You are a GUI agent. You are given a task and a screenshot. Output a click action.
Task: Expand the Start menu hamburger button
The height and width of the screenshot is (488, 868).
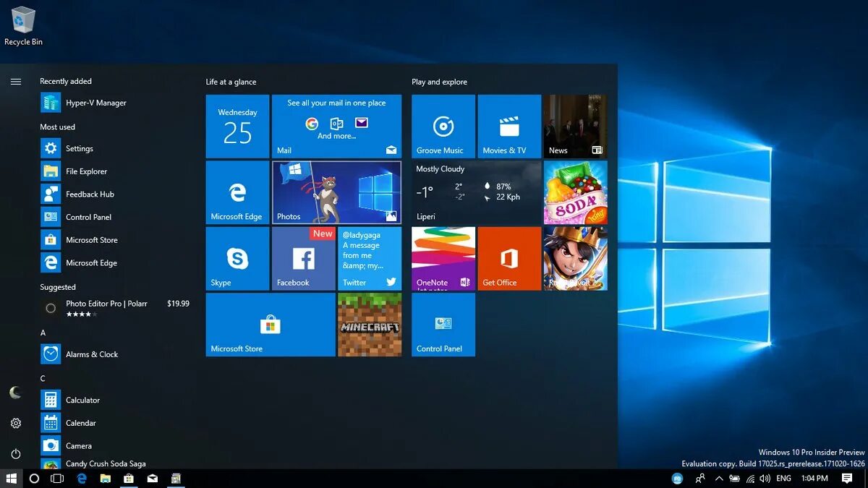pos(15,82)
